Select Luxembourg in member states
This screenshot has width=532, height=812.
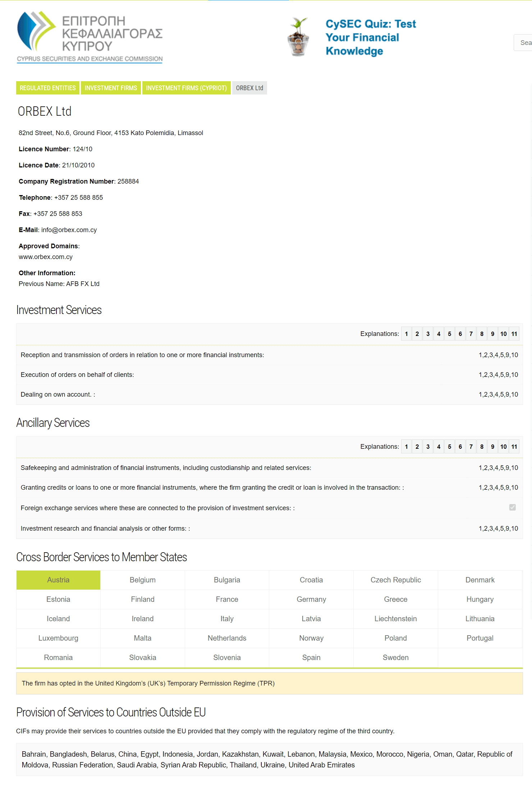58,638
